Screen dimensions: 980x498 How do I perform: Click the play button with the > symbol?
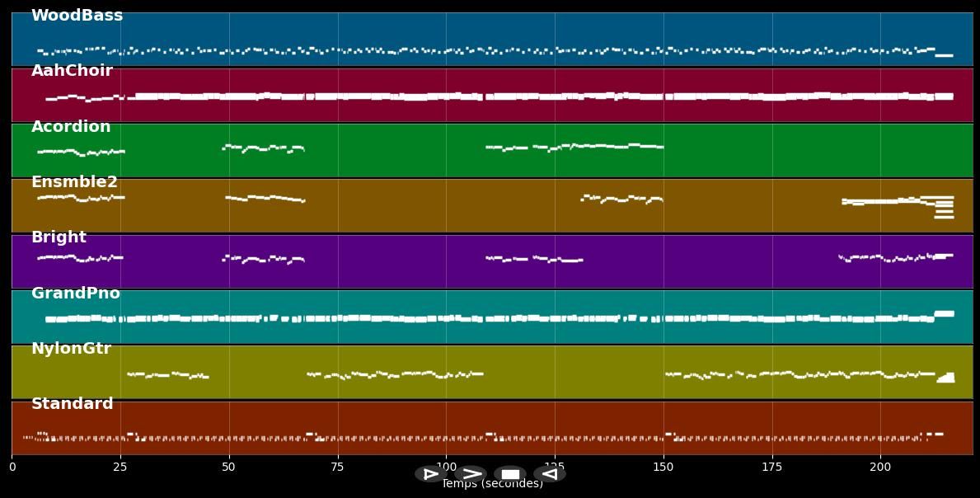click(x=471, y=474)
